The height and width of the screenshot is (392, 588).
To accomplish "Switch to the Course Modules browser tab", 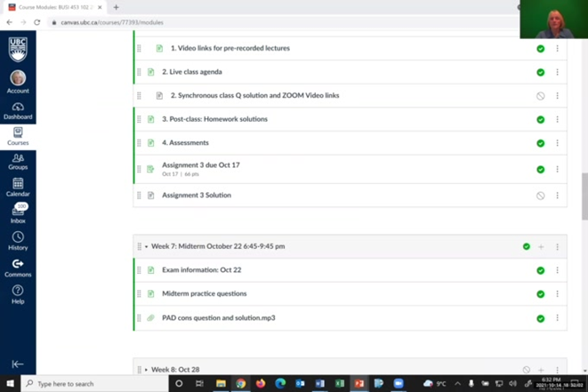I will point(53,7).
